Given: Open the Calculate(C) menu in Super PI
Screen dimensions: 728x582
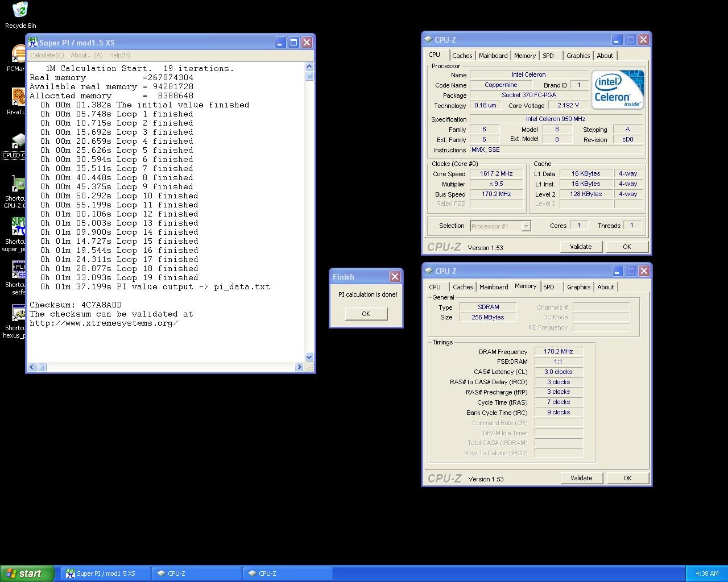Looking at the screenshot, I should 47,55.
